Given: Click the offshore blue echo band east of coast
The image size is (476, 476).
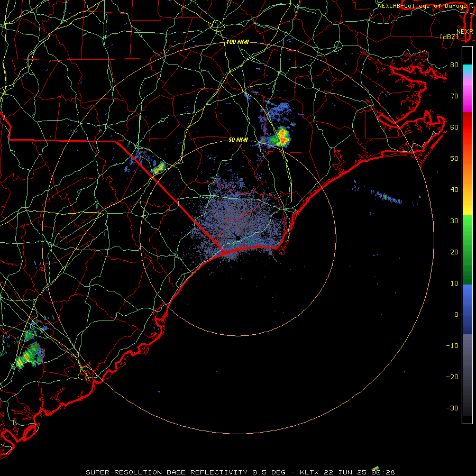Looking at the screenshot, I should tap(387, 197).
